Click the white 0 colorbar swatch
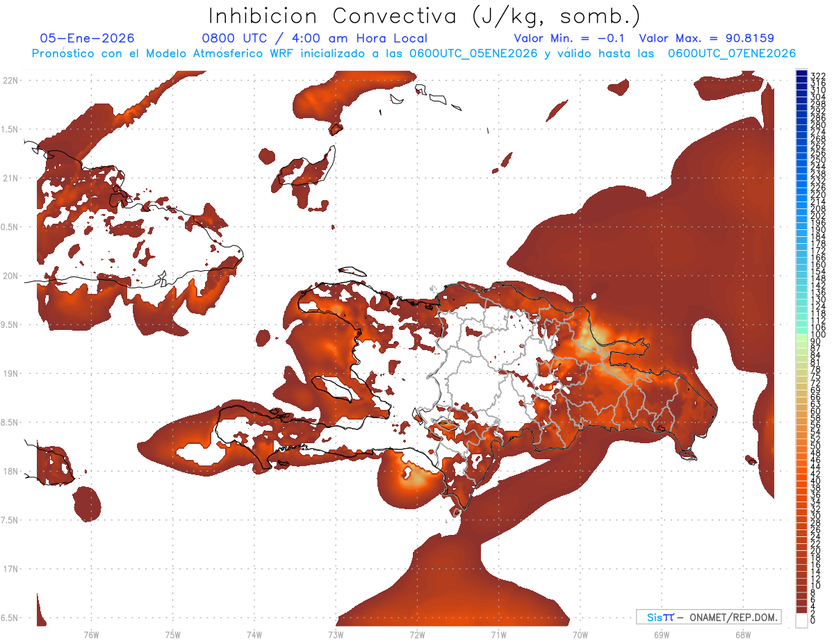 tap(801, 621)
